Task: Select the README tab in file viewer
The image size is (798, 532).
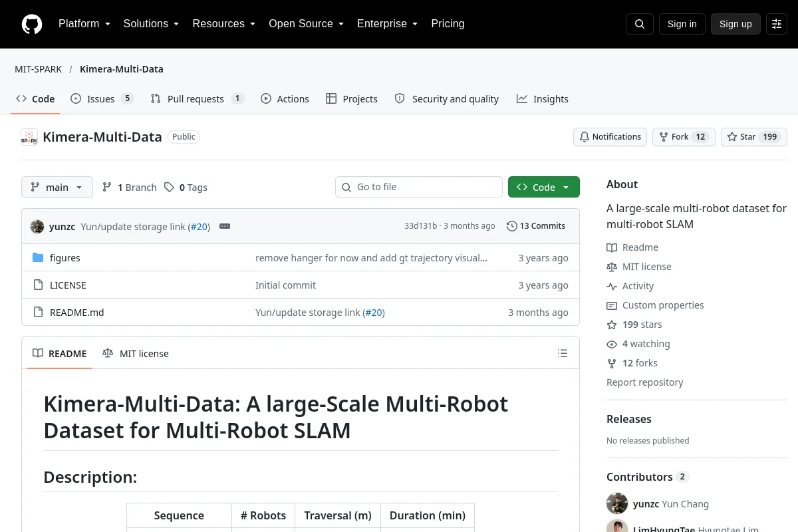Action: (60, 354)
